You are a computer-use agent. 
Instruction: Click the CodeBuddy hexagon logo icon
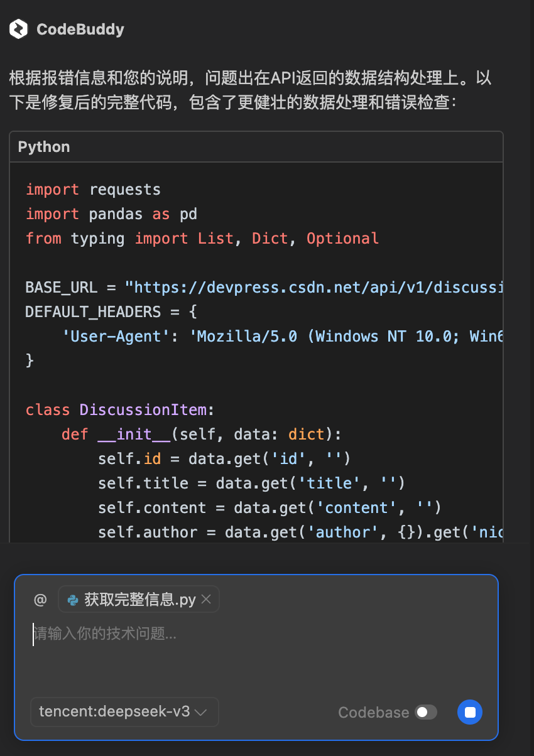(18, 29)
